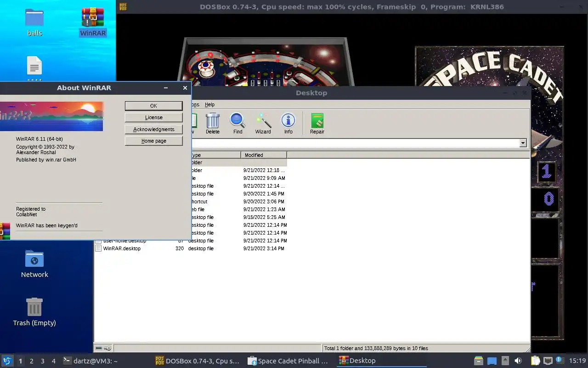Screen dimensions: 588x368
Task: Switch to workspace 2
Action: point(32,361)
